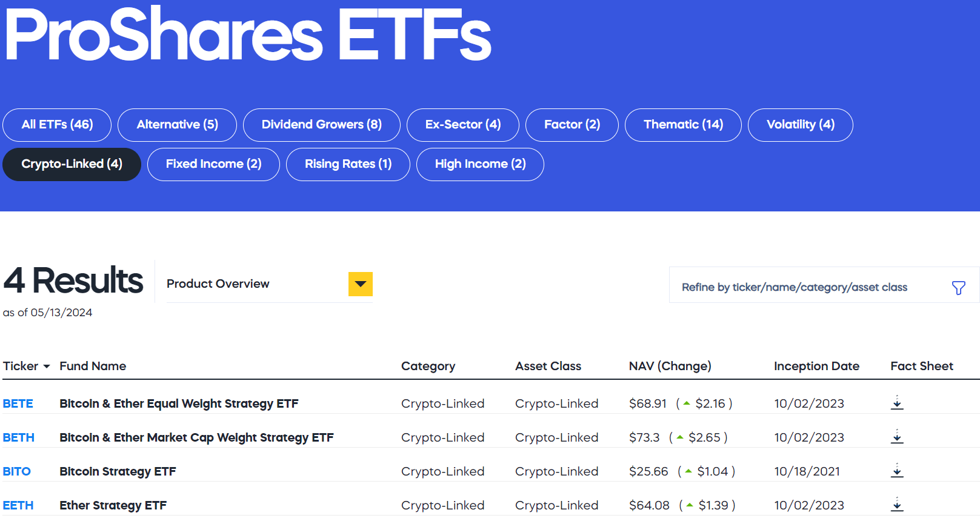Select the Alternative (5) category
Image resolution: width=980 pixels, height=524 pixels.
point(177,125)
